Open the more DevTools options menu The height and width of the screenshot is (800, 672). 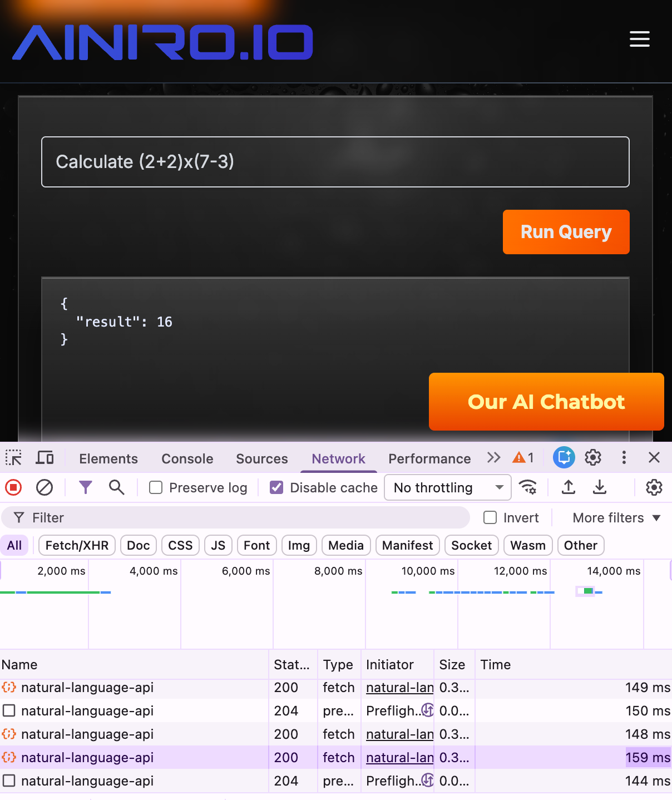624,457
